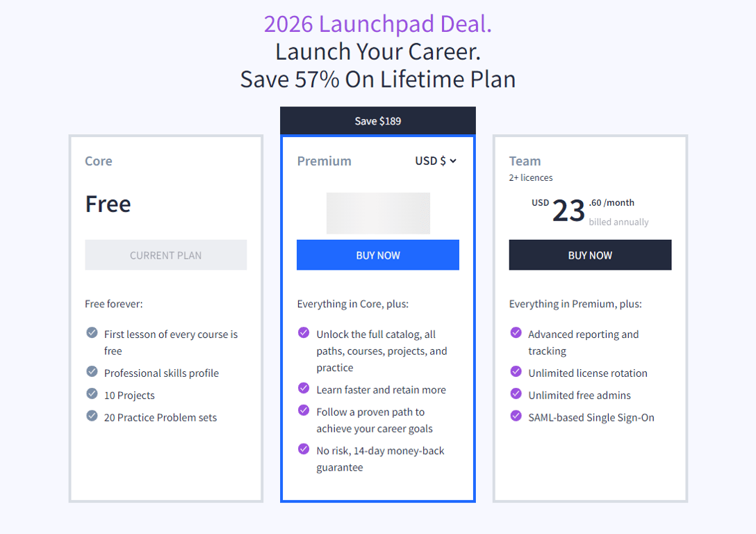Click the blue Premium BUY NOW button
The height and width of the screenshot is (534, 756).
(378, 254)
